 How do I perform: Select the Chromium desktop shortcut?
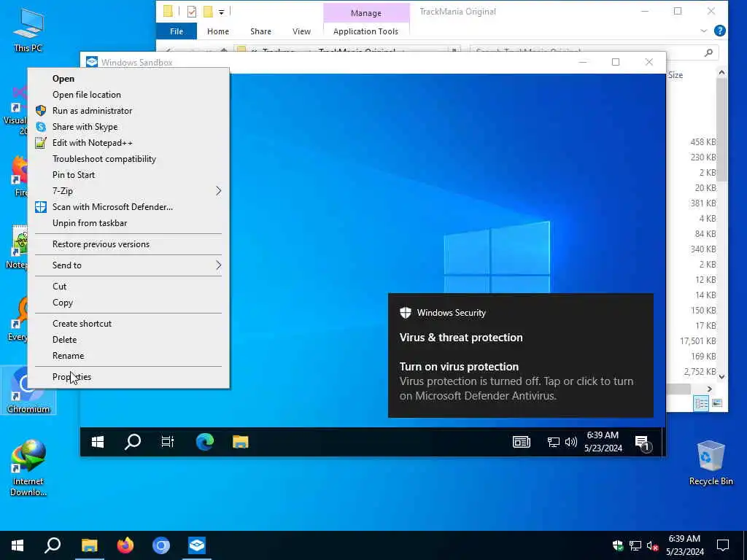[x=28, y=391]
